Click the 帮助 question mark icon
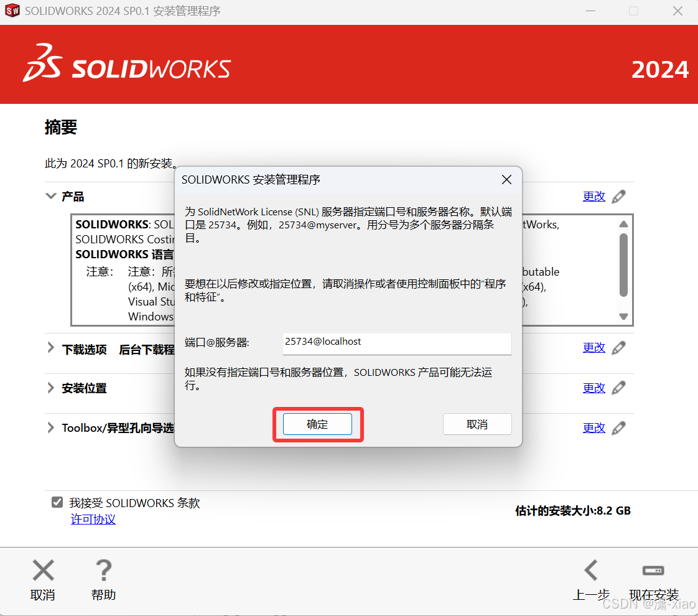The width and height of the screenshot is (698, 616). pyautogui.click(x=103, y=570)
